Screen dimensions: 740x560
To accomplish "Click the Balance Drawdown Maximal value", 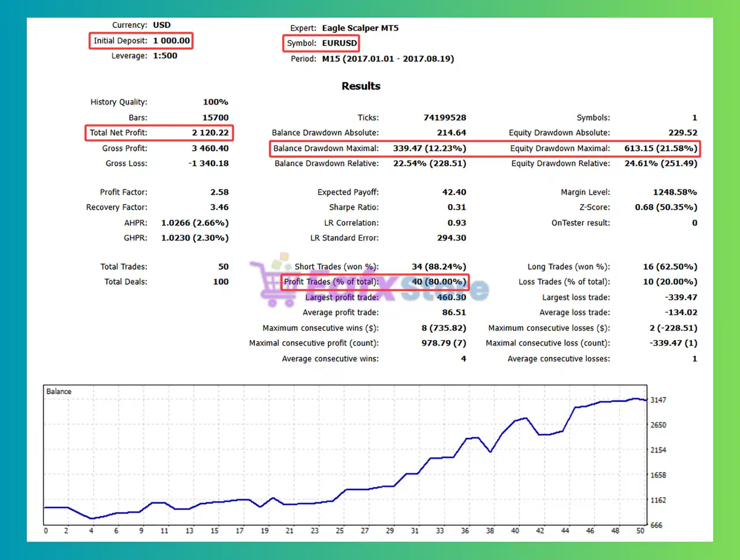I will 429,149.
